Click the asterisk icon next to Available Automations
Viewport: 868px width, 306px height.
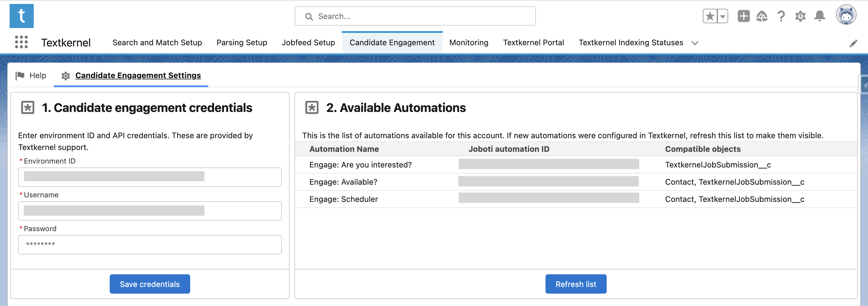[312, 108]
